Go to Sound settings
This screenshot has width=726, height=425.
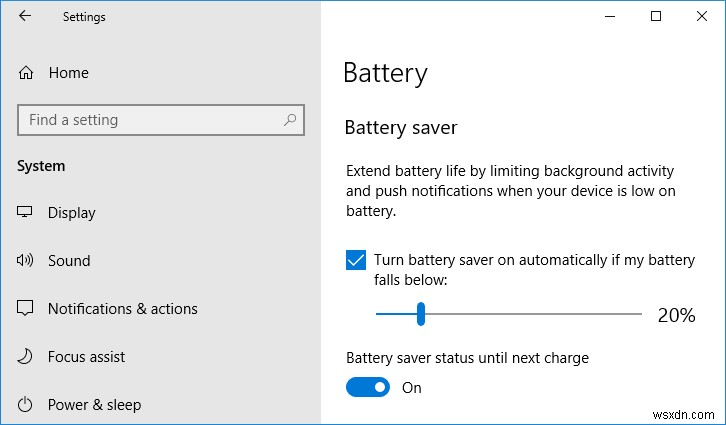tap(69, 260)
